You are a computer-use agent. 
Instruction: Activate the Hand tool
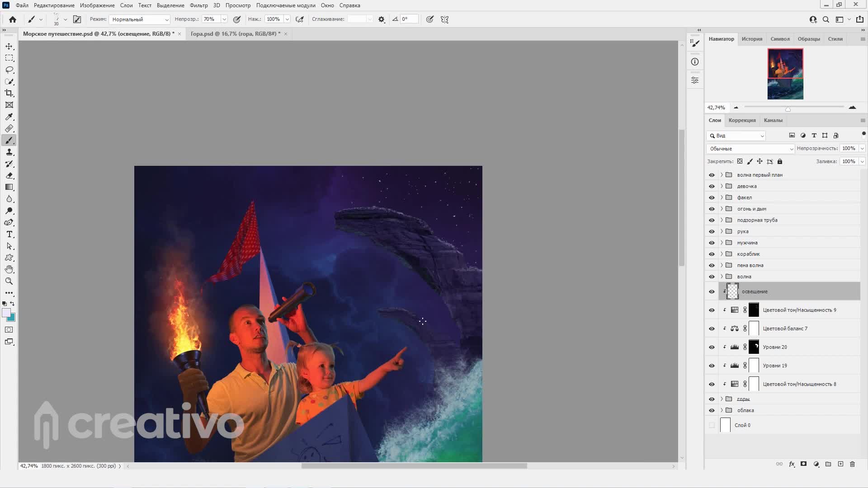[9, 269]
